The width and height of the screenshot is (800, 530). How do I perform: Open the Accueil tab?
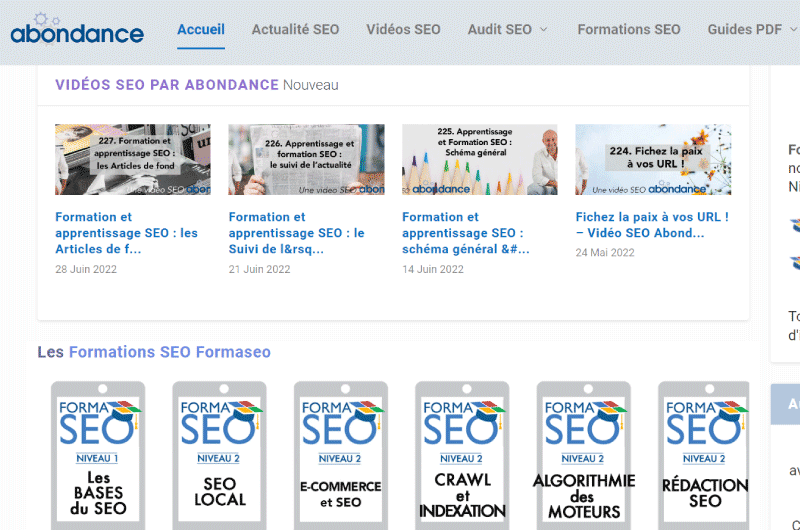(201, 30)
